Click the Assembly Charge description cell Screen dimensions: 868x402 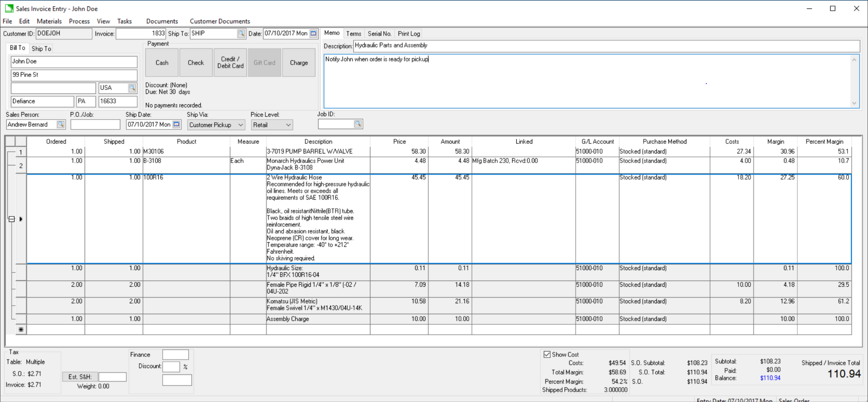point(318,319)
